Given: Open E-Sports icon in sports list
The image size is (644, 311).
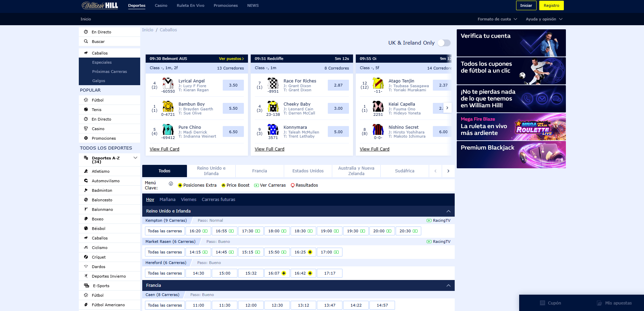Looking at the screenshot, I should (87, 285).
